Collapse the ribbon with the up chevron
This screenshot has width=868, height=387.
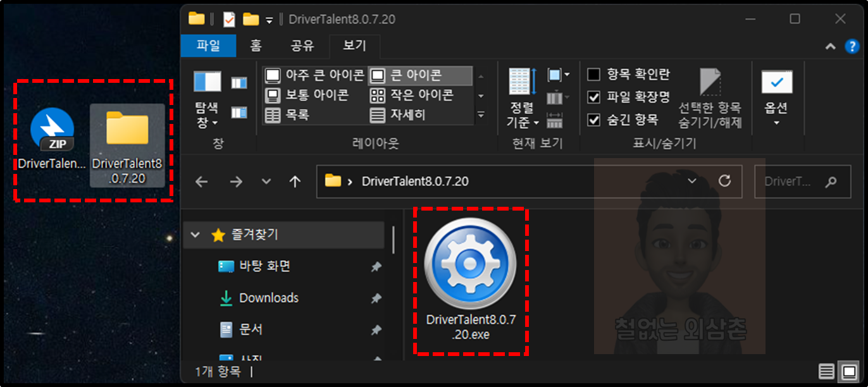point(831,46)
